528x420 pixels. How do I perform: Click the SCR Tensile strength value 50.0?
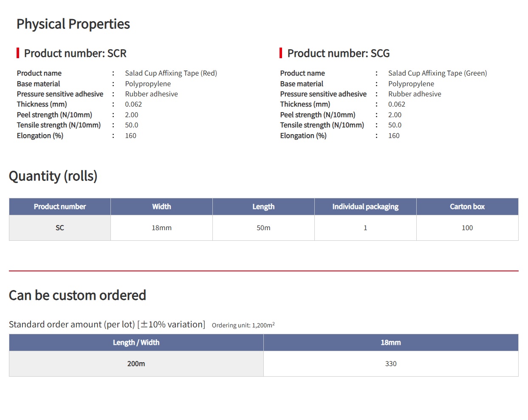point(131,125)
